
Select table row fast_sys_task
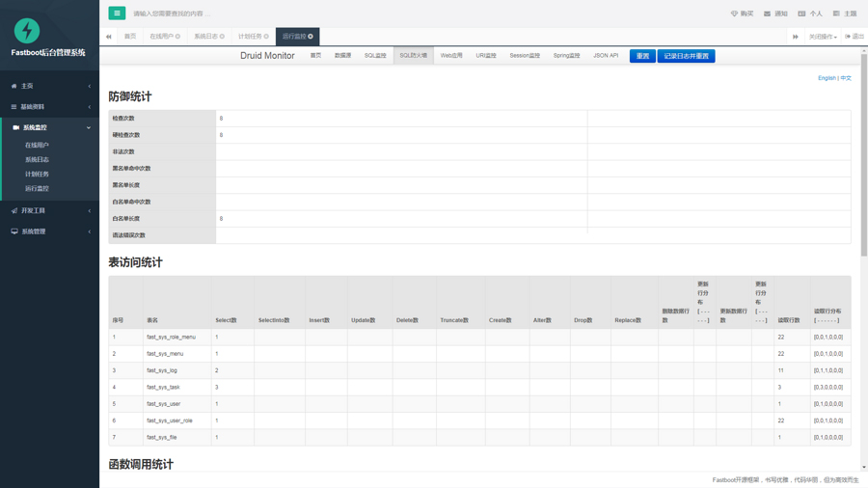point(479,388)
